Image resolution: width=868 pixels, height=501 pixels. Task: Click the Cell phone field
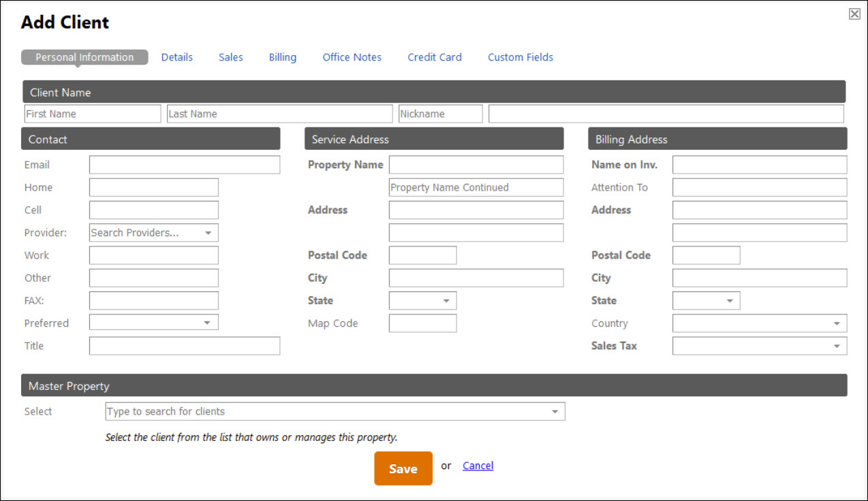tap(154, 210)
